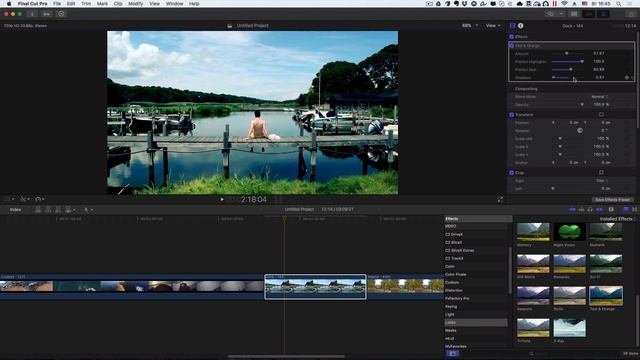
Task: Adjust the Amount slider handle
Action: coord(567,53)
